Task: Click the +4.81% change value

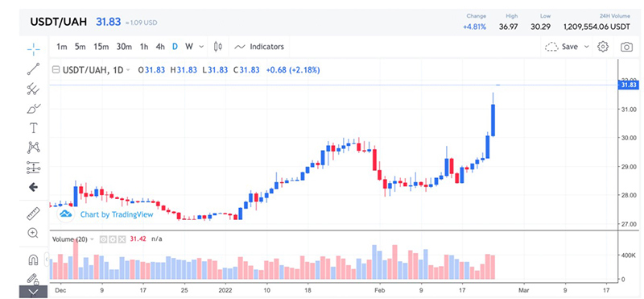Action: click(x=475, y=27)
